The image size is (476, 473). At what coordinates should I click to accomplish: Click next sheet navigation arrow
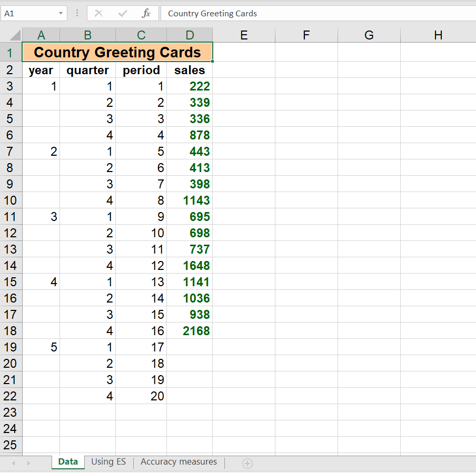28,464
